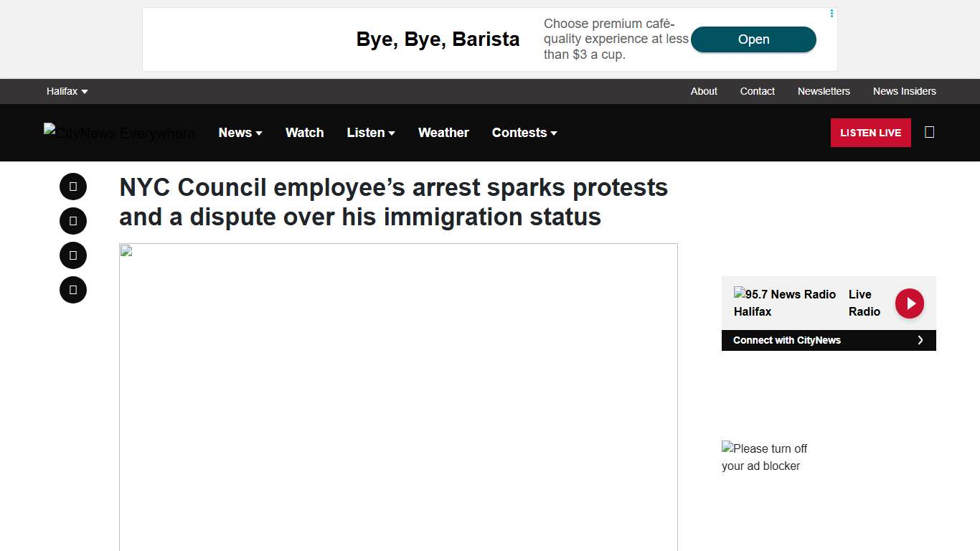Expand the Halifax city selector
The width and height of the screenshot is (980, 551).
(x=67, y=91)
